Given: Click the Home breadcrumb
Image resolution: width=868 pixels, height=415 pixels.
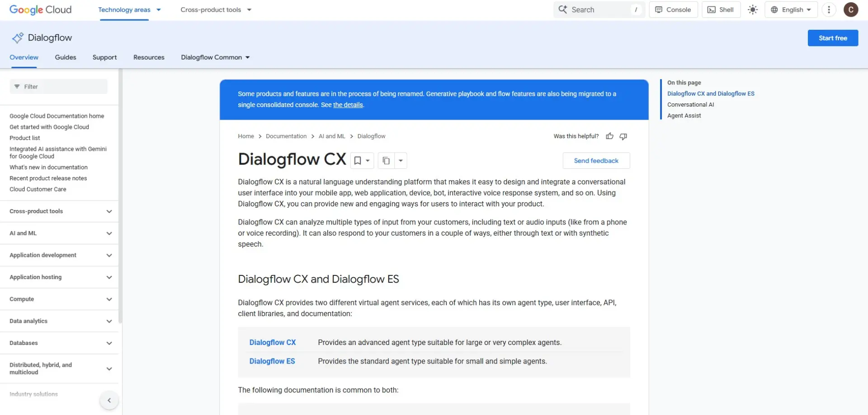Looking at the screenshot, I should click(246, 136).
